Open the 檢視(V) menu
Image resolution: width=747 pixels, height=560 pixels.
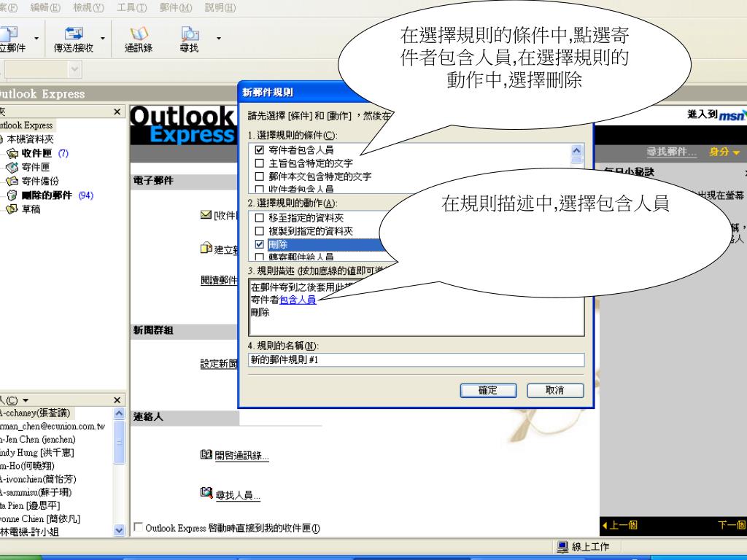[88, 7]
